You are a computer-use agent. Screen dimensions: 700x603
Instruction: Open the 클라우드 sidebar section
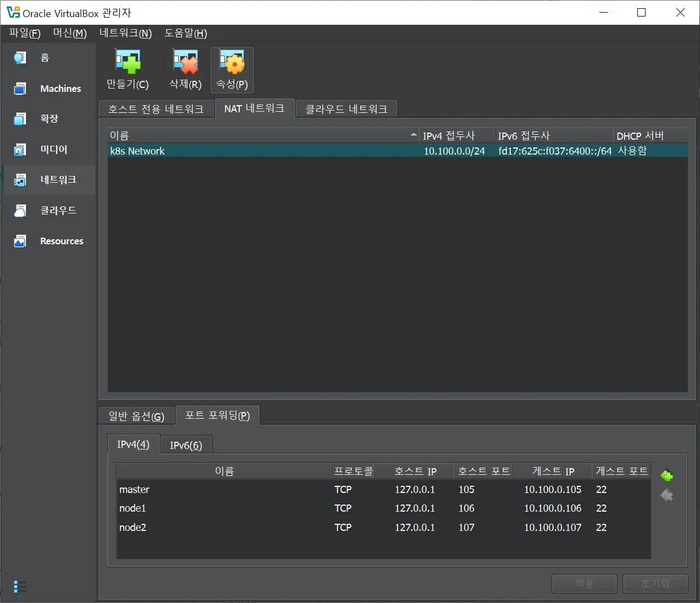[x=48, y=211]
